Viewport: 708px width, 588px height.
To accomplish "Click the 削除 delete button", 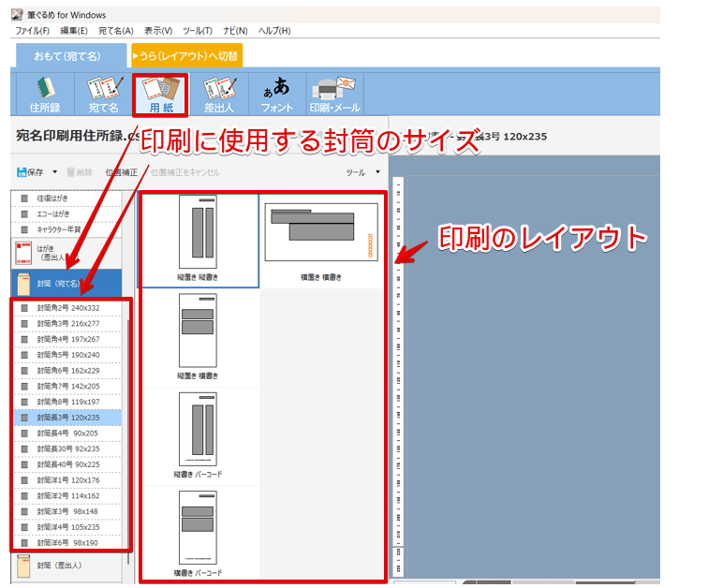I will click(80, 172).
